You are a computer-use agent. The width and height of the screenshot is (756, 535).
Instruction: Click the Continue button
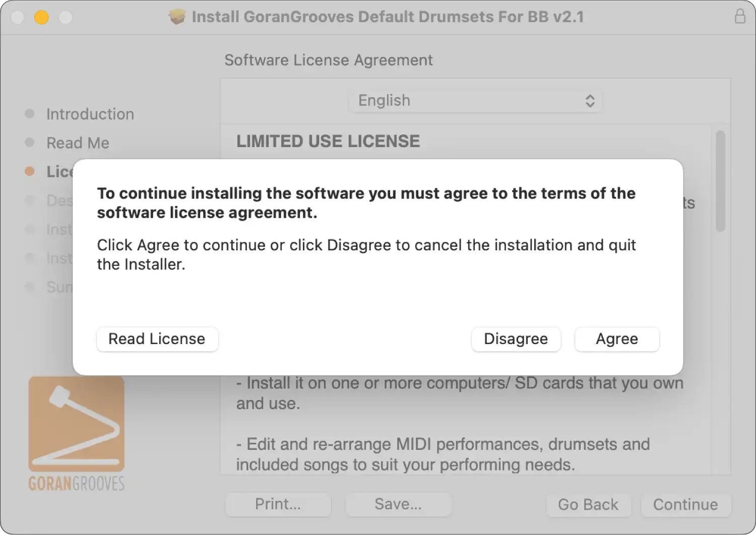685,504
